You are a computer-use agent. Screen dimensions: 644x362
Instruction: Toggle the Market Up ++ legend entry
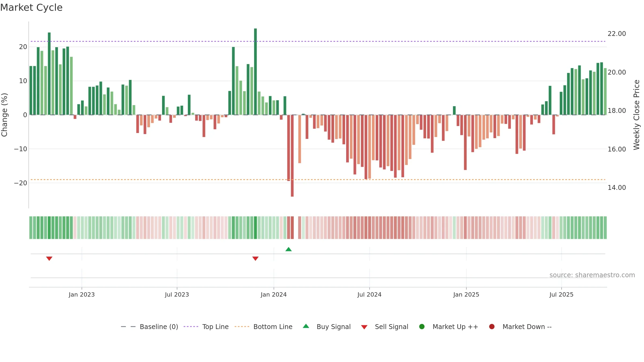coord(448,327)
